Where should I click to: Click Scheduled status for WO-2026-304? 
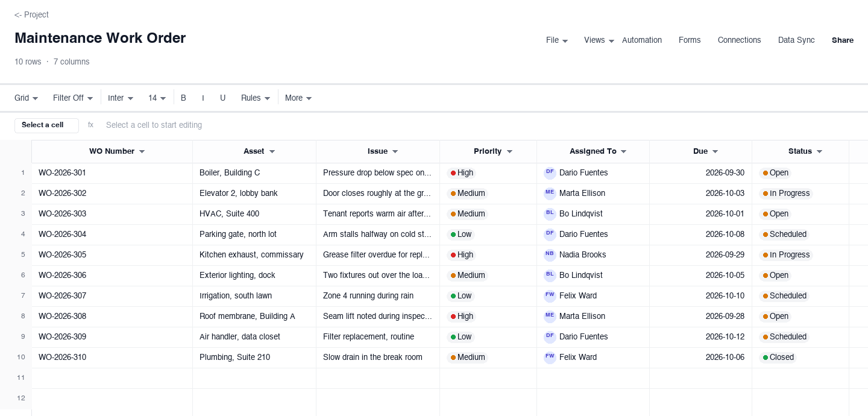pos(784,235)
